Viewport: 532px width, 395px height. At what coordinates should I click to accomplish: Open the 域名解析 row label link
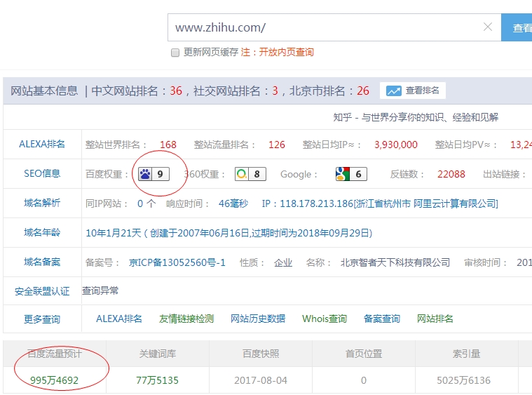(42, 203)
